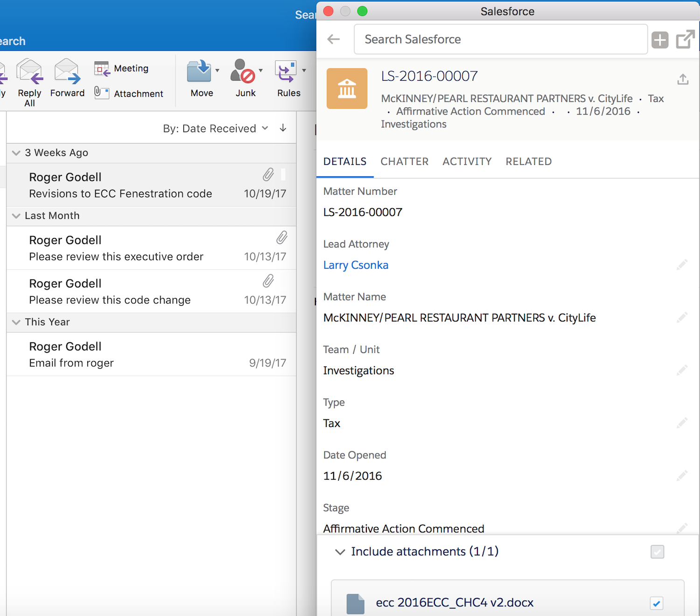Collapse the 3 Weeks Ago group
Screen dimensions: 700x616
coord(16,153)
